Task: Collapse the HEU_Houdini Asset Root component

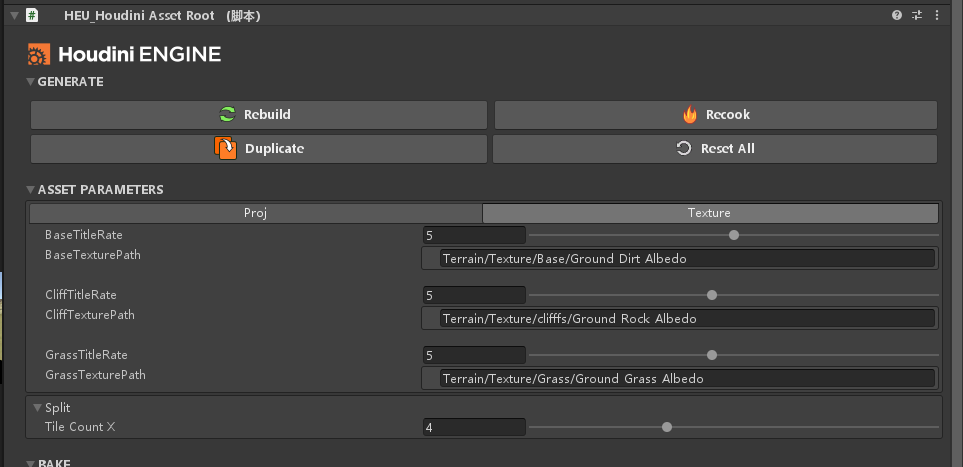Action: pos(15,16)
